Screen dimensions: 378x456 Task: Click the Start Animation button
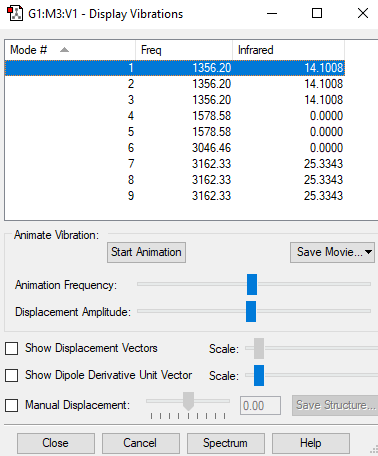click(146, 252)
